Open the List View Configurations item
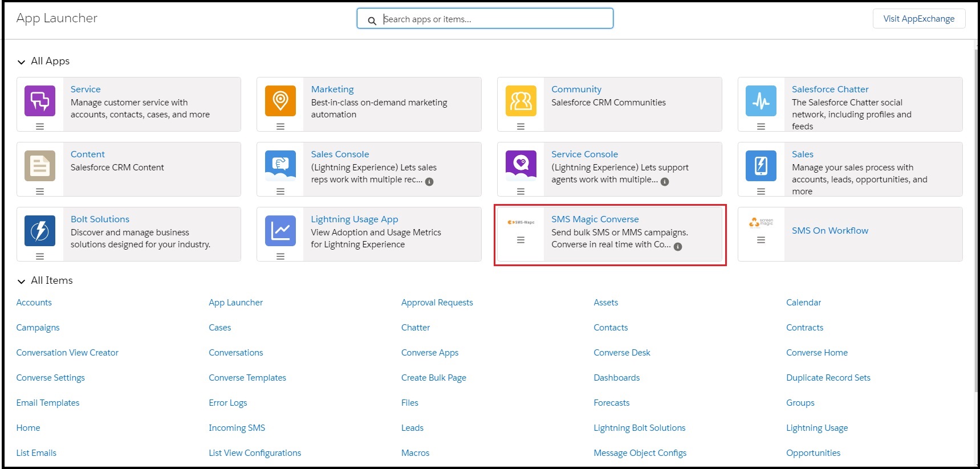The width and height of the screenshot is (980, 469). coord(255,453)
